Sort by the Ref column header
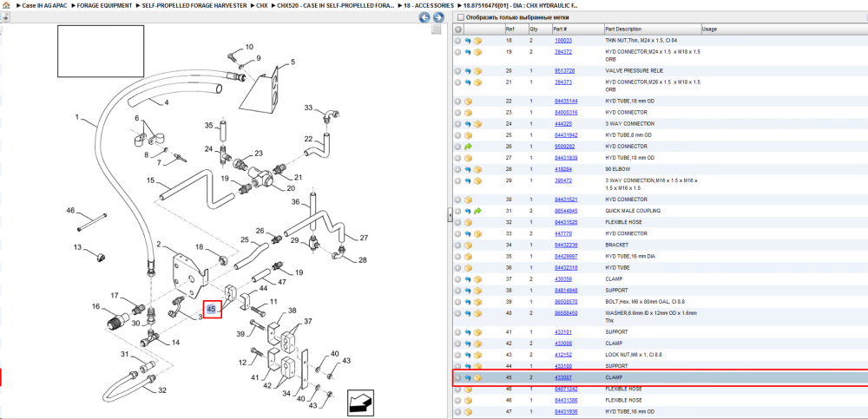This screenshot has width=868, height=419. click(516, 29)
